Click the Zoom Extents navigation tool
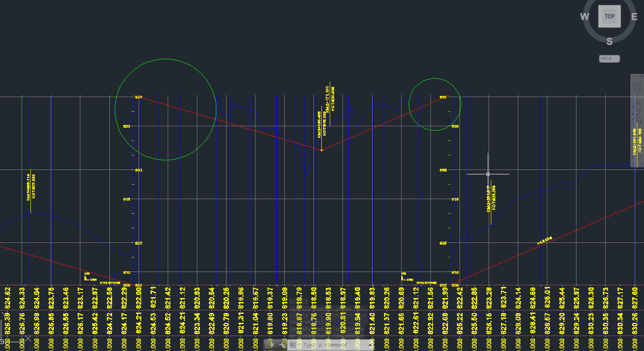This screenshot has height=351, width=644. pos(637,117)
